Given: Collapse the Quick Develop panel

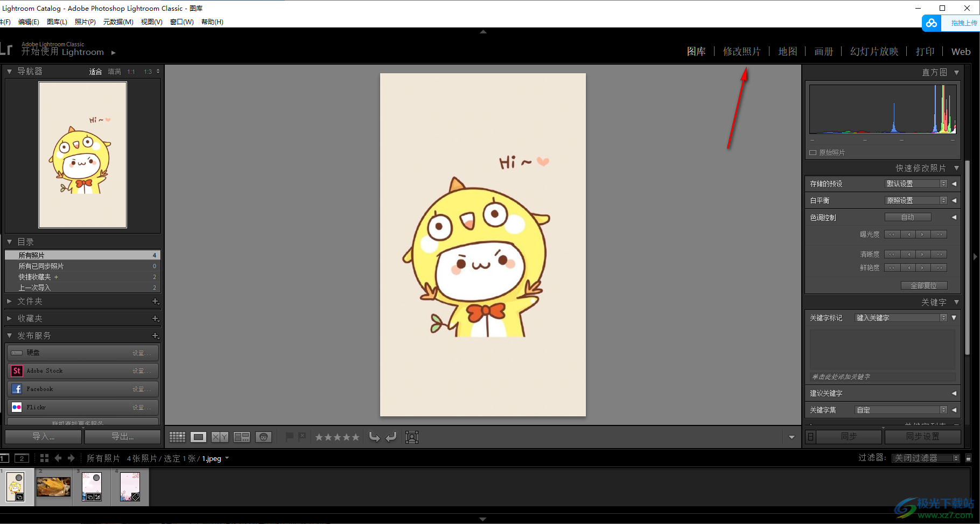Looking at the screenshot, I should point(956,169).
